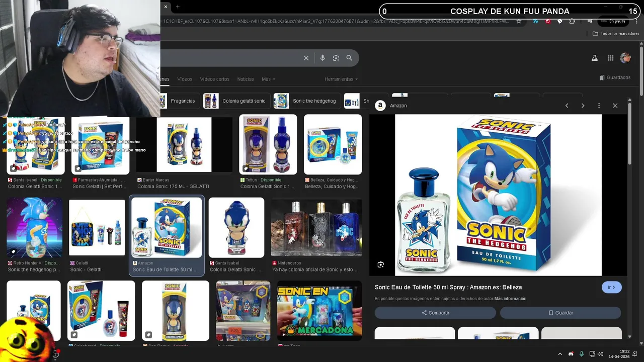Open Discord from system tray

coord(571,354)
